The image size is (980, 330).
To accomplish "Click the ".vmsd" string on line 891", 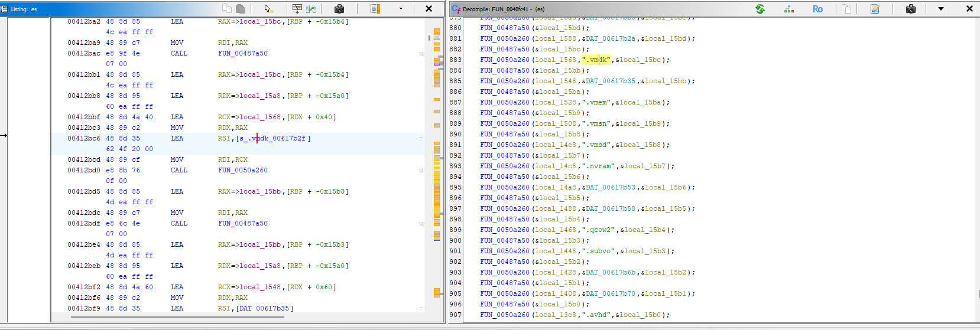I will click(596, 145).
